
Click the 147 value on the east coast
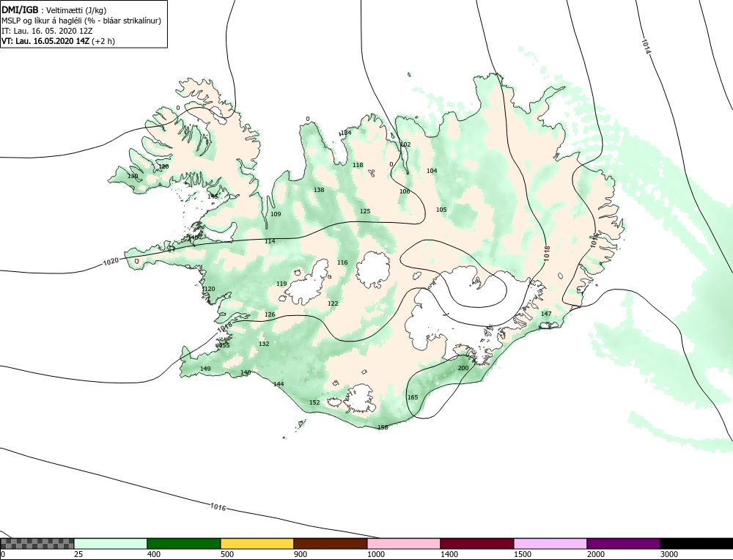[x=546, y=314]
